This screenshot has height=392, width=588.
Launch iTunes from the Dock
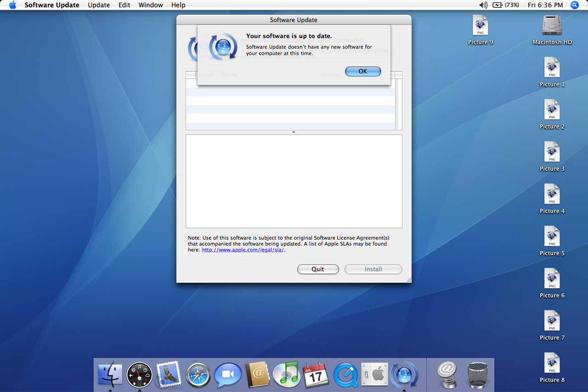click(287, 375)
